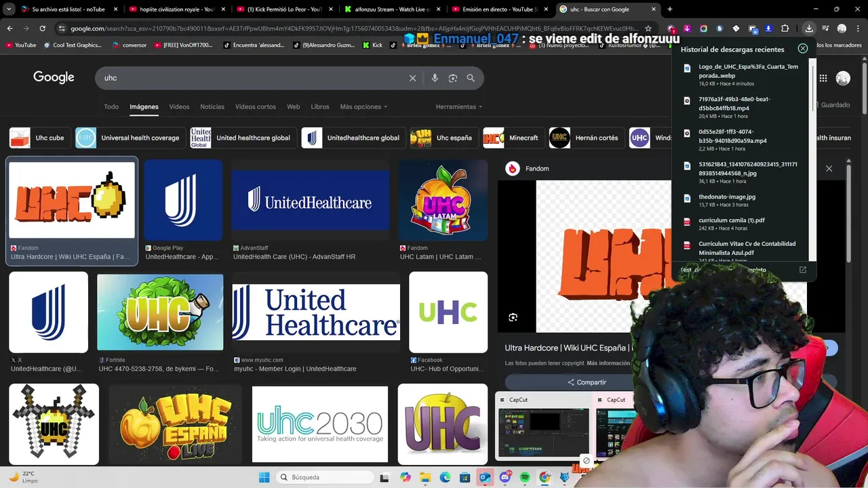This screenshot has width=868, height=488.
Task: Open the Chrome downloads icon in toolbar
Action: (x=809, y=28)
